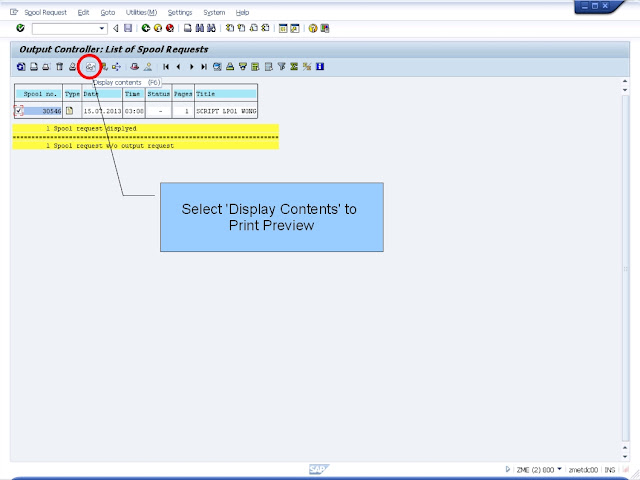This screenshot has height=480, width=640.
Task: Click the Forward arrows icon
Action: (116, 67)
